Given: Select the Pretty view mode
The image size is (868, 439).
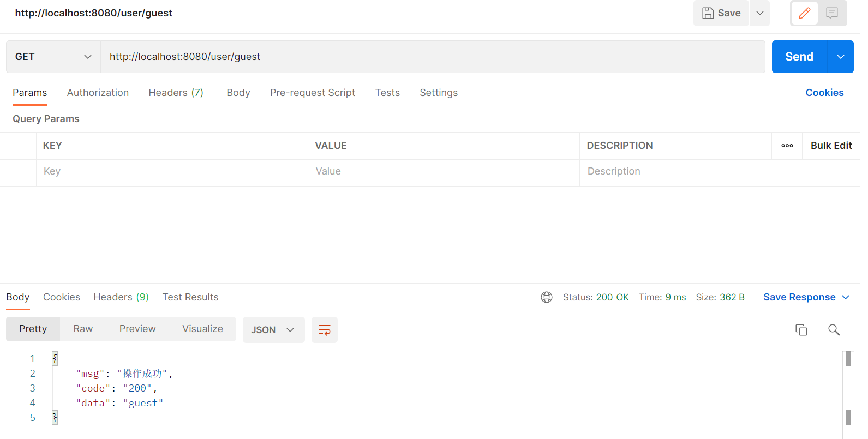Looking at the screenshot, I should [33, 329].
